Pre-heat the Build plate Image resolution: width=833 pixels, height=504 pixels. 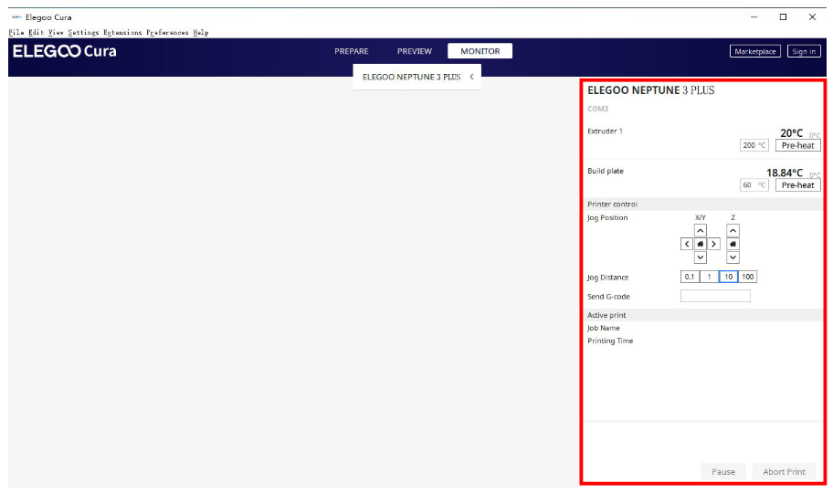pyautogui.click(x=798, y=185)
